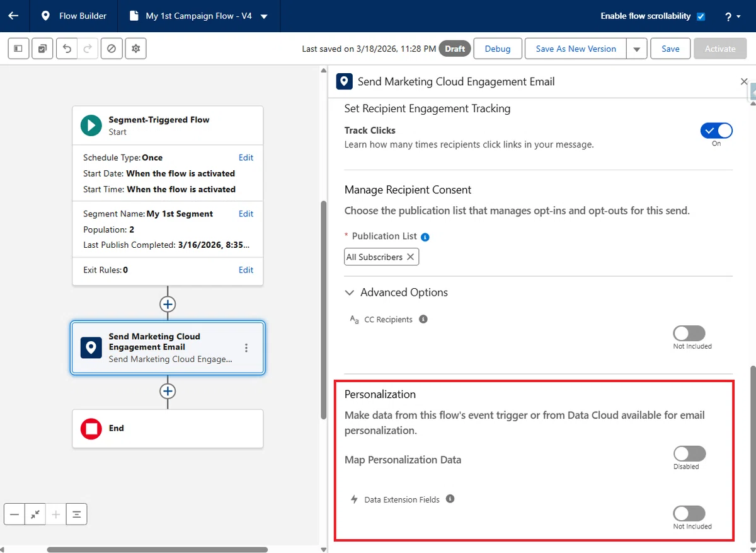
Task: Remove the All Subscribers pill
Action: (x=411, y=257)
